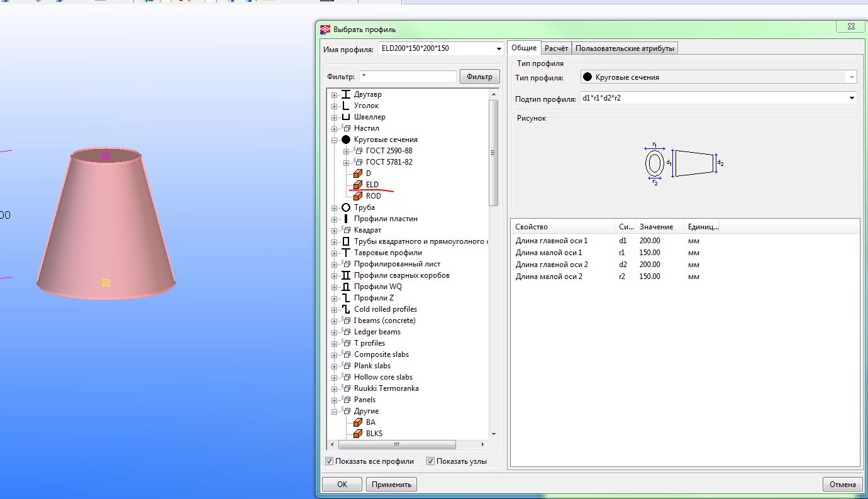Image resolution: width=868 pixels, height=499 pixels.
Task: Select the BLKS profile icon
Action: (357, 434)
